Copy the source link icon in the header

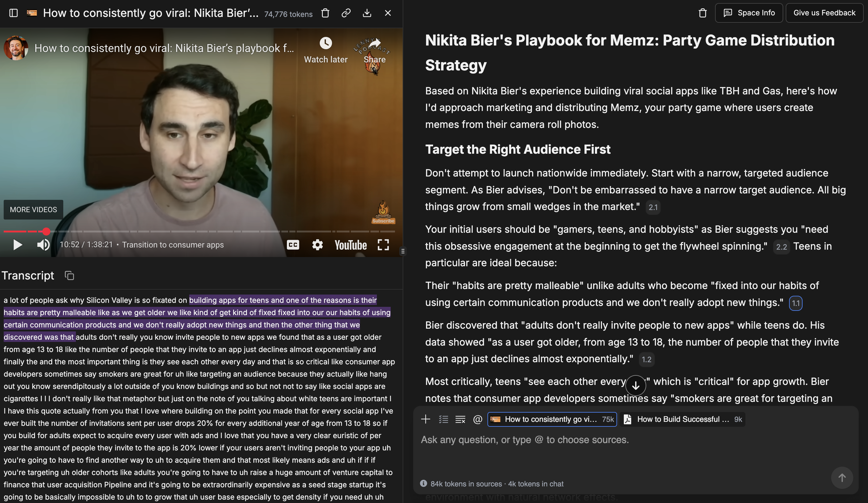coord(346,13)
